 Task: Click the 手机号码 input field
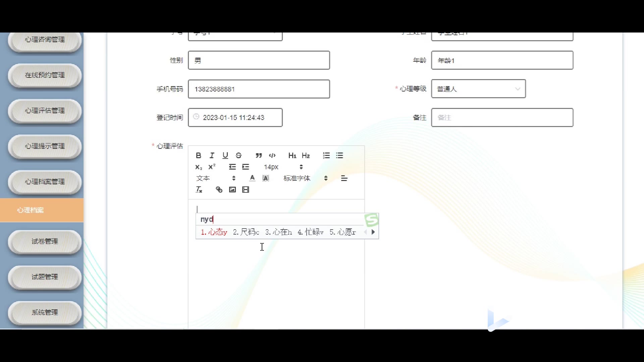click(x=259, y=89)
